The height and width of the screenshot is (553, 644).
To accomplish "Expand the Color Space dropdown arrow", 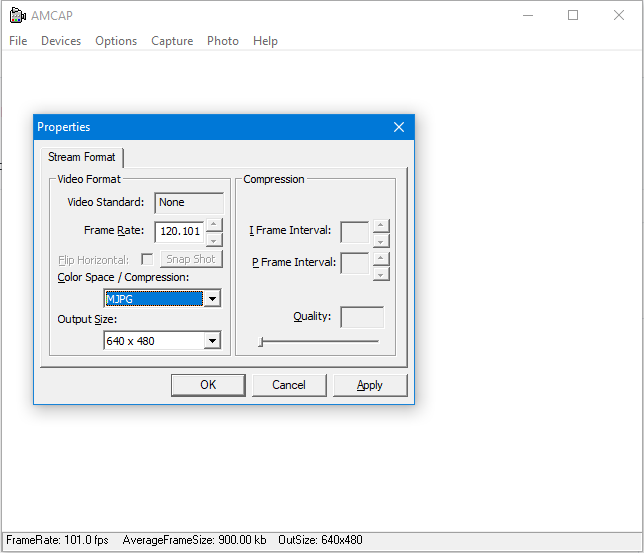I will click(212, 299).
